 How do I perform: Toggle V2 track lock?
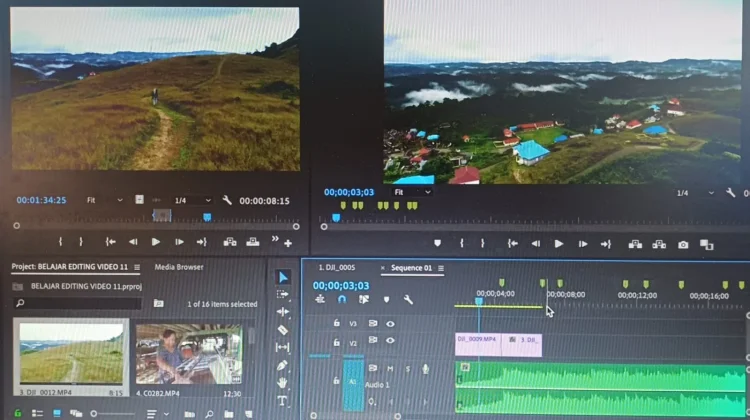click(337, 343)
